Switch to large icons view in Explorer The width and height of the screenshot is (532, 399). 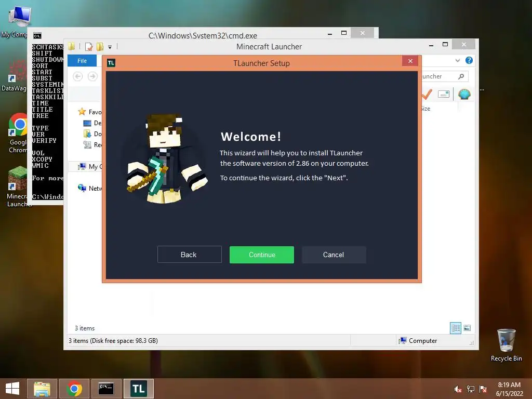(467, 328)
